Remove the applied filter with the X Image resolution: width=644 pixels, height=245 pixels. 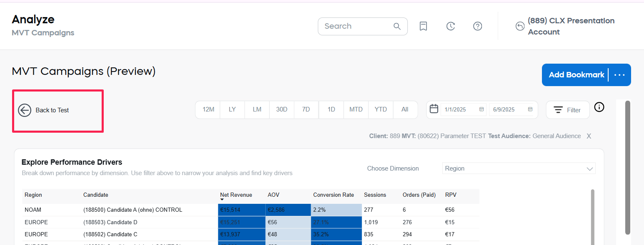pos(589,136)
